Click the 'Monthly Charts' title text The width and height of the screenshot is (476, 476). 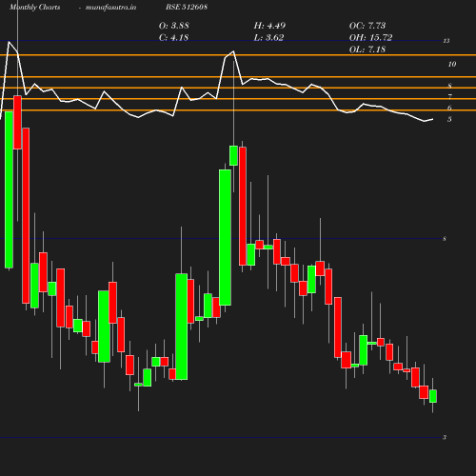[x=35, y=8]
